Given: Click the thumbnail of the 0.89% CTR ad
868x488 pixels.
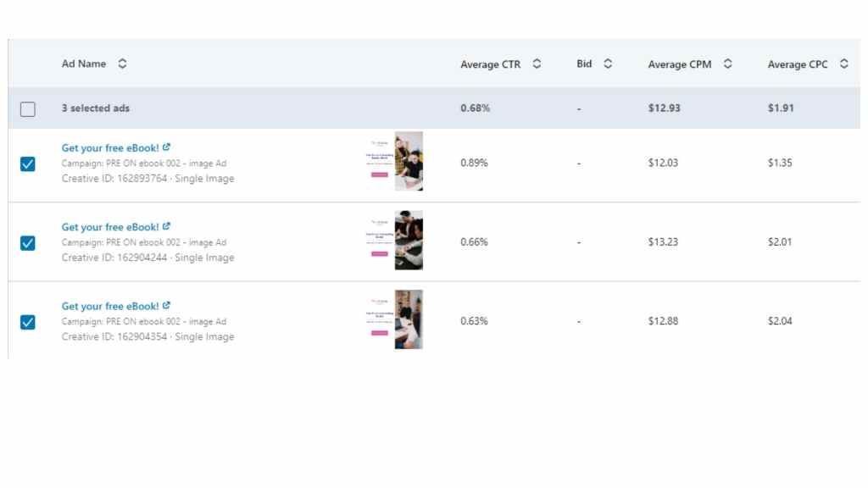Looking at the screenshot, I should 395,161.
